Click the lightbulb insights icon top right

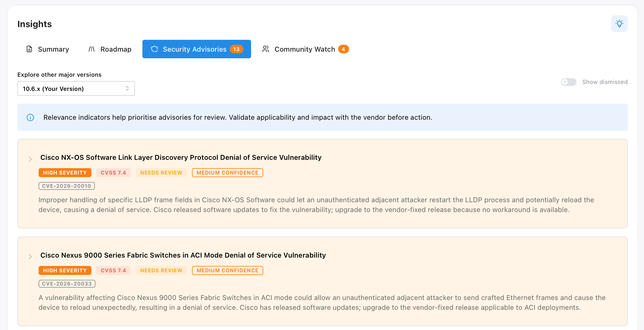pyautogui.click(x=619, y=24)
